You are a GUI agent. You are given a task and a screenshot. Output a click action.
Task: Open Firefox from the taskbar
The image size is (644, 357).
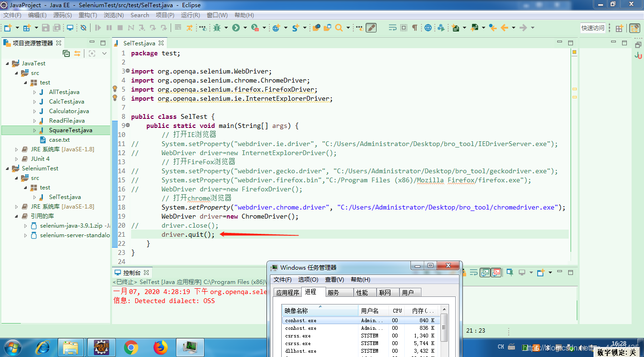pyautogui.click(x=161, y=347)
